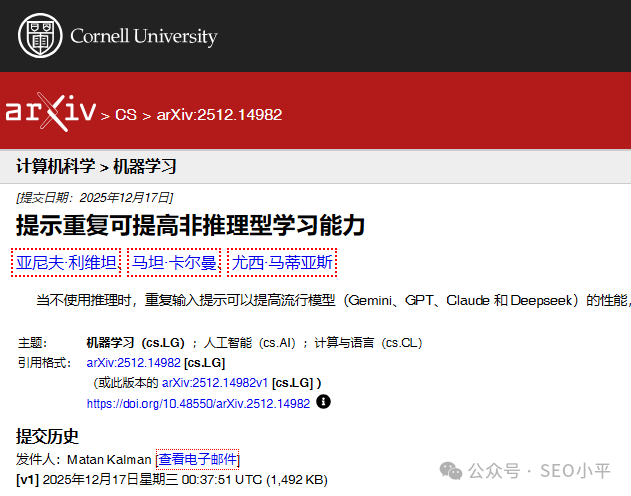This screenshot has height=496, width=631.
Task: Open author 亚尼夫·利维坦's page
Action: tap(67, 263)
